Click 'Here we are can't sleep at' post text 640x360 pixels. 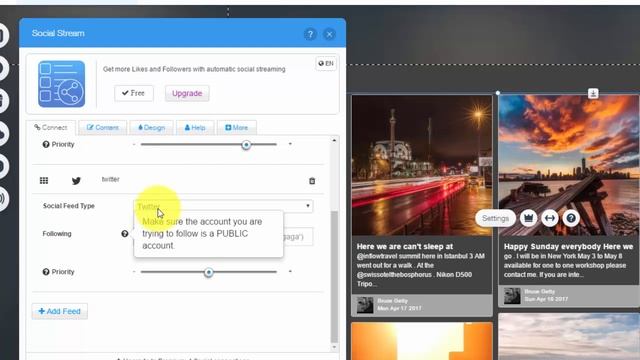(x=404, y=247)
